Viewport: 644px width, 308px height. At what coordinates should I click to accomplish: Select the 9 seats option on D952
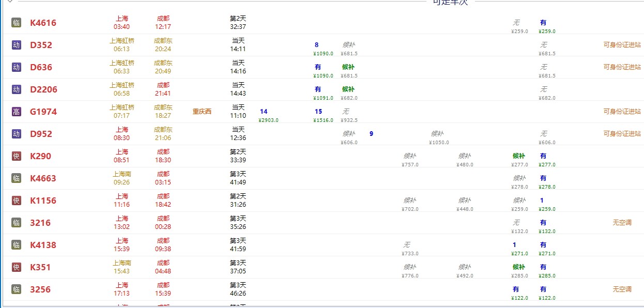[371, 134]
